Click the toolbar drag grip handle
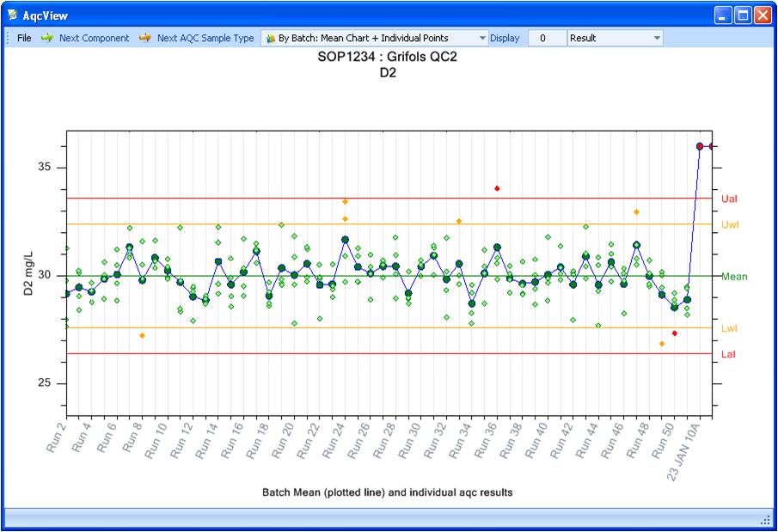 (9, 38)
